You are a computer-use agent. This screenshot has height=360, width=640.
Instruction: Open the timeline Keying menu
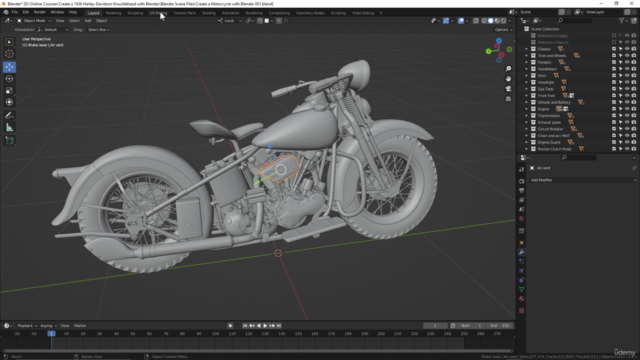pos(48,326)
